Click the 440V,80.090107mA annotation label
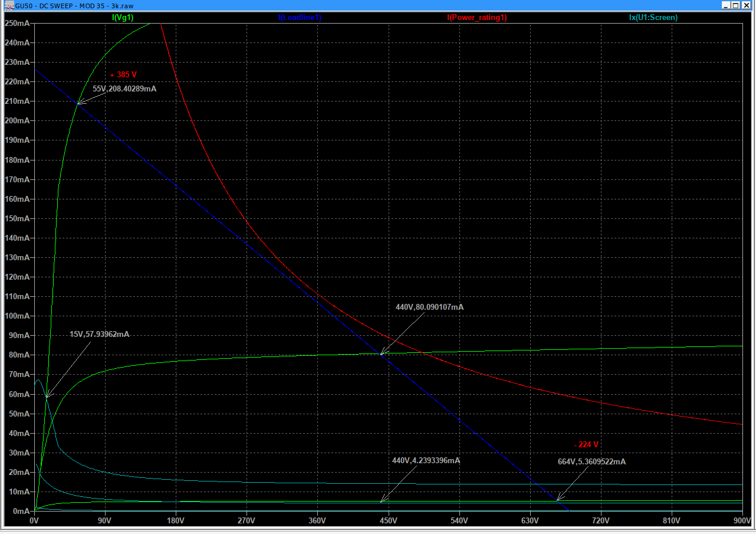This screenshot has width=756, height=534. [x=429, y=307]
